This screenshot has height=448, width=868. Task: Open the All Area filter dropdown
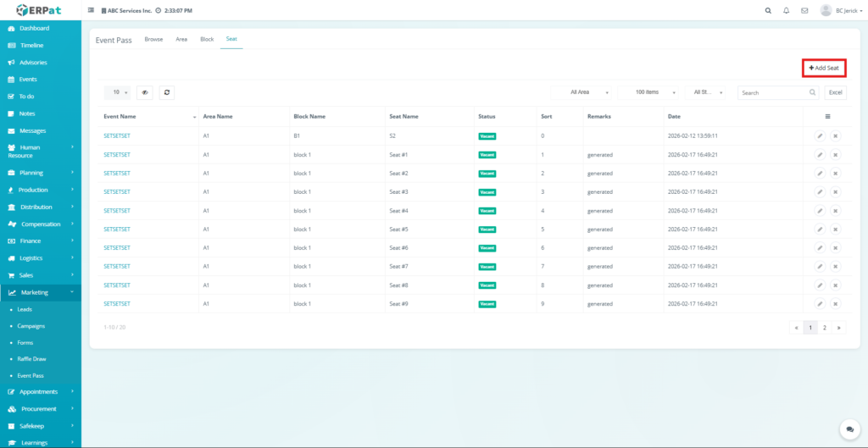click(x=581, y=92)
